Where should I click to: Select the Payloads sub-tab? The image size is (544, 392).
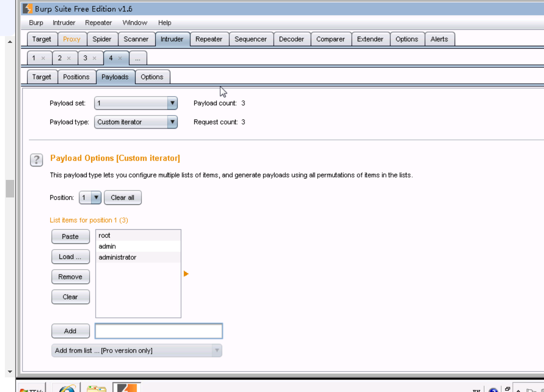[115, 77]
